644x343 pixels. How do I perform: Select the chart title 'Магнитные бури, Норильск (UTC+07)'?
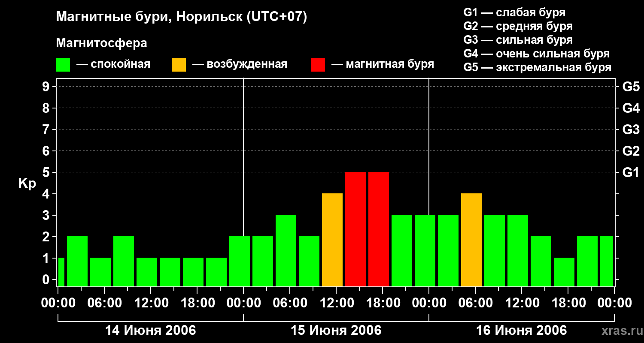tap(182, 17)
